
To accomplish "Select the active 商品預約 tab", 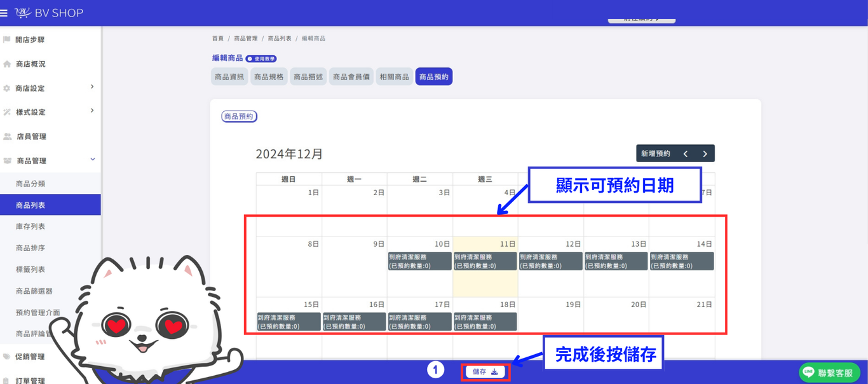I will (x=434, y=77).
